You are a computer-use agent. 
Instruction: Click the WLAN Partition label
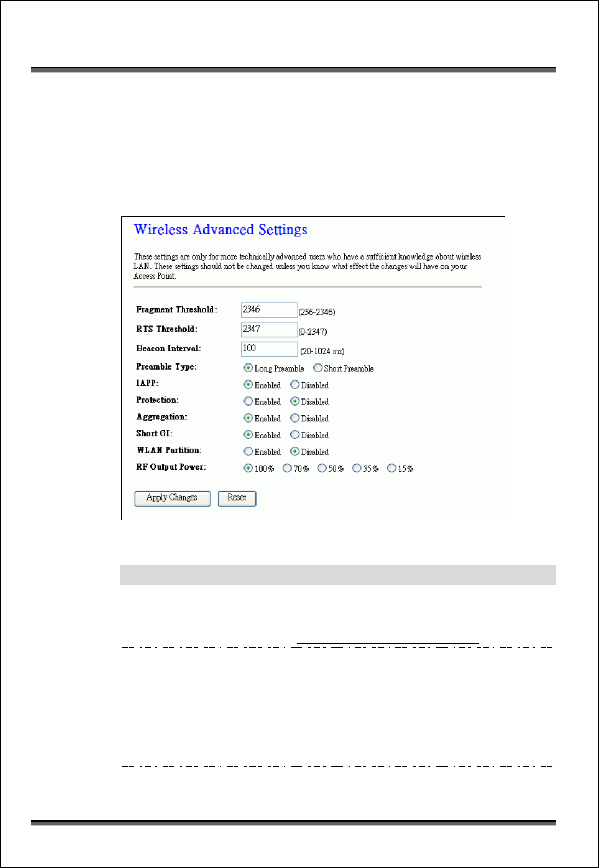coord(169,450)
